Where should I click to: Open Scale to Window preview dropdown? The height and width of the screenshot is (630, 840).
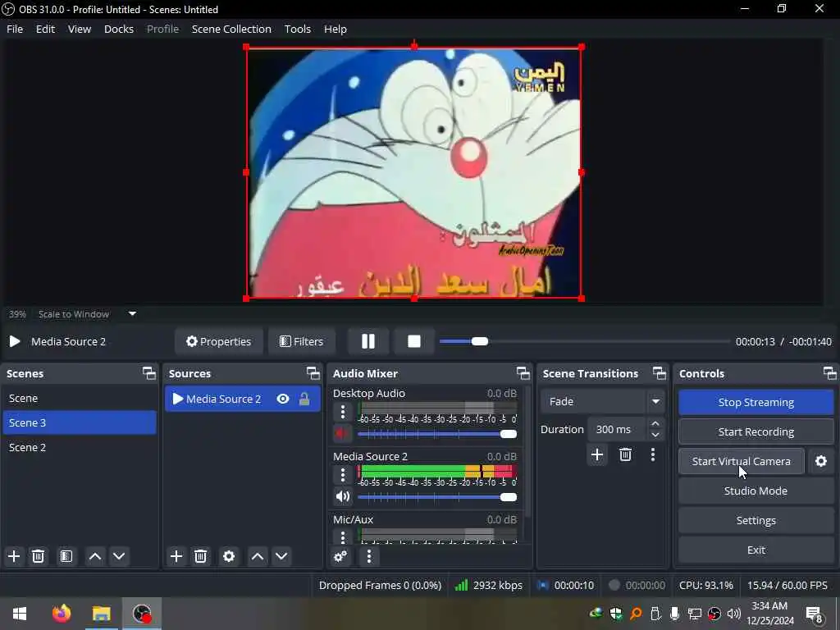(132, 314)
